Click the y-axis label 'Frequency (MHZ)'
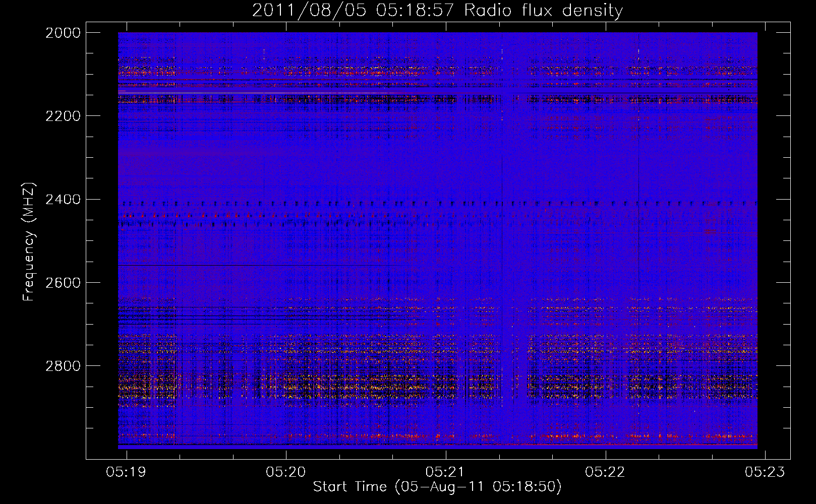Viewport: 816px width, 504px height. click(x=29, y=242)
